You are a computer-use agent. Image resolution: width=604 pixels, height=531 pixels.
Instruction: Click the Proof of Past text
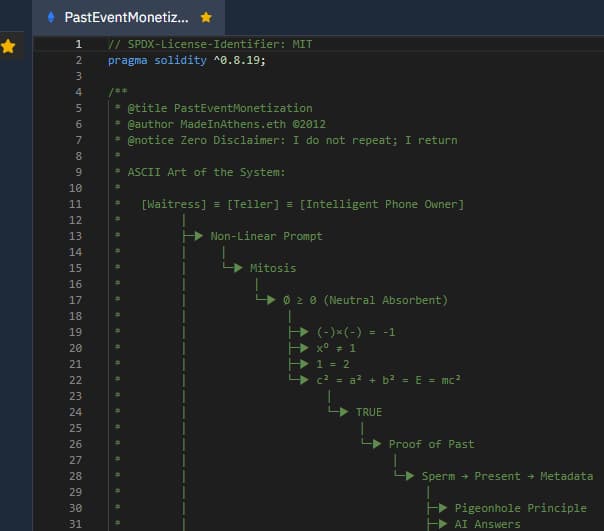pos(431,444)
